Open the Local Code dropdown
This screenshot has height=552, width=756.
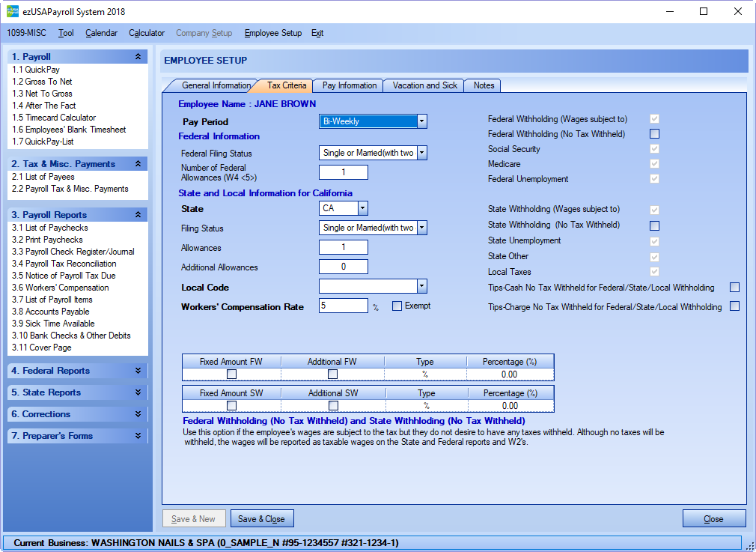(421, 286)
